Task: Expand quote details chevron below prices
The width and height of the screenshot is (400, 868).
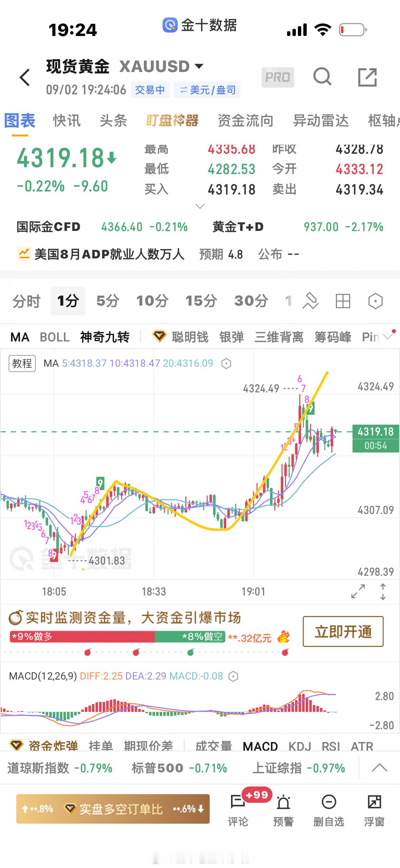Action: click(200, 206)
